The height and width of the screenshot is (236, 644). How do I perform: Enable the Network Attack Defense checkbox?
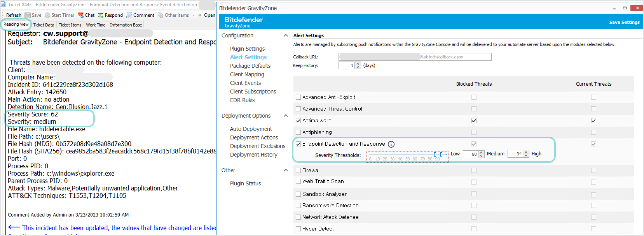pos(298,217)
